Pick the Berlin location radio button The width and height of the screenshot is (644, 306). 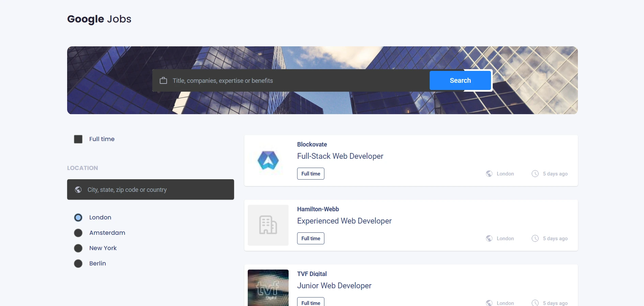78,263
